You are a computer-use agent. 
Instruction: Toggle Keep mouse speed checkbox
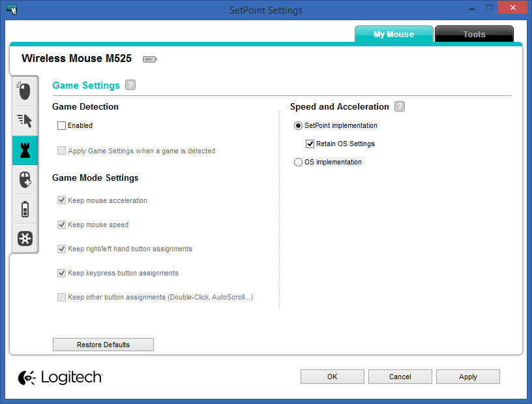coord(61,225)
